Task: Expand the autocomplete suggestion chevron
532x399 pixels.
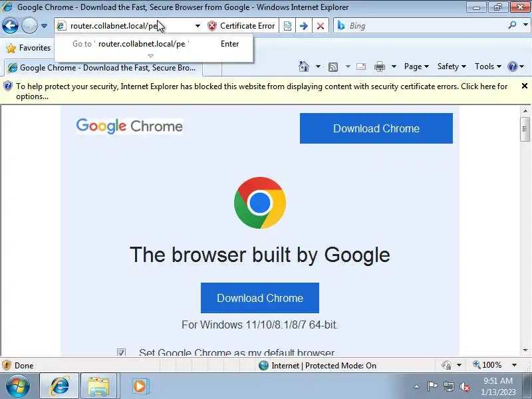Action: [151, 56]
